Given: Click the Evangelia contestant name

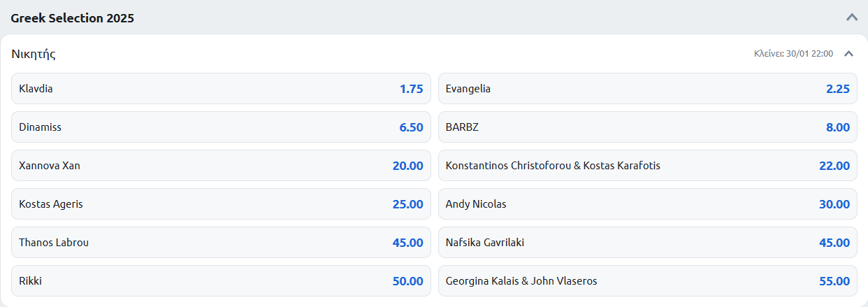Looking at the screenshot, I should pyautogui.click(x=468, y=89).
